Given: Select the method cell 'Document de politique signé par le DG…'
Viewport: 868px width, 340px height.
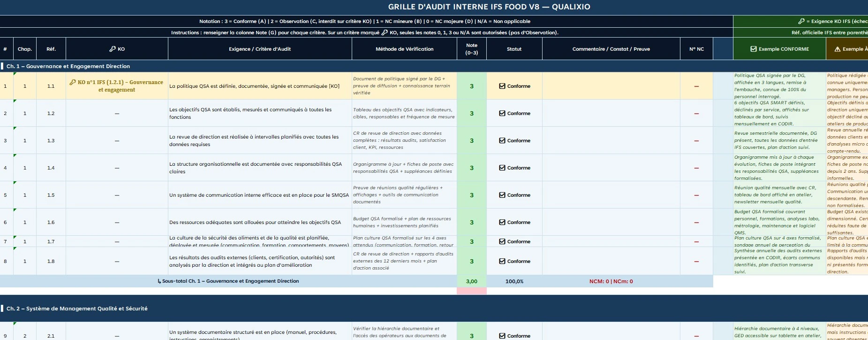Looking at the screenshot, I should 404,86.
